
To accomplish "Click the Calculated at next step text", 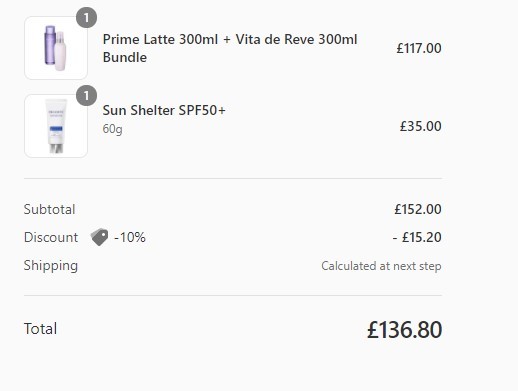I will point(381,266).
